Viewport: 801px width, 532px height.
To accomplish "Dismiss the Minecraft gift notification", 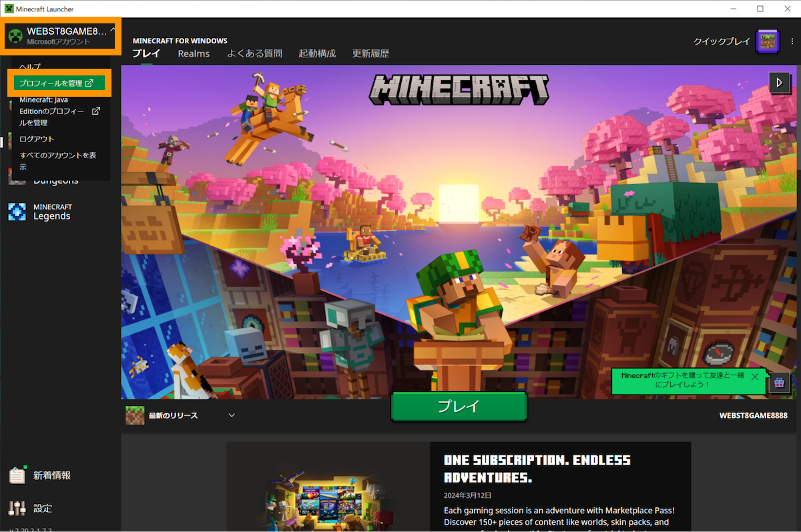I will [x=755, y=377].
